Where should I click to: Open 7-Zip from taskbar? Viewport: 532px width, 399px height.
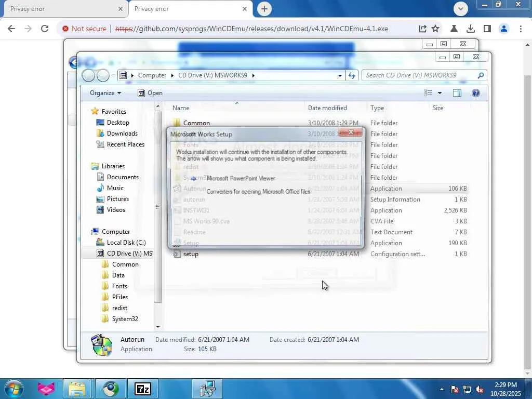pyautogui.click(x=142, y=389)
